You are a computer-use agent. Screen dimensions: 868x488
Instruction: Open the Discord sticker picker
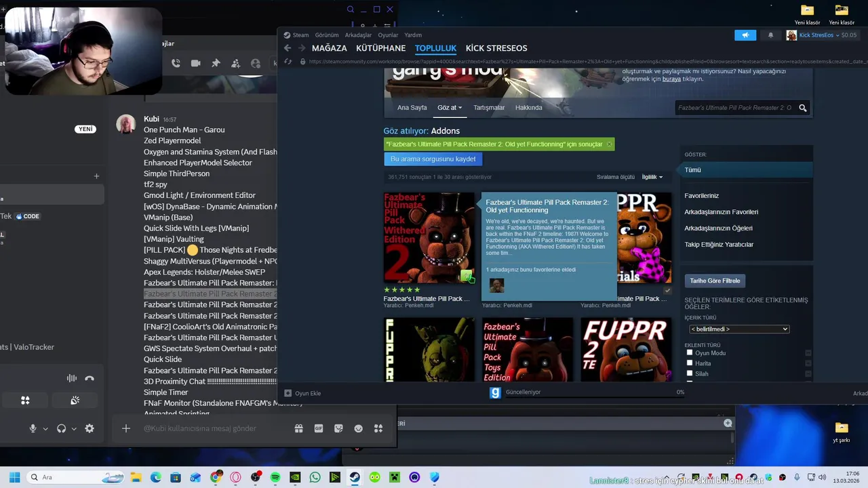coord(338,428)
